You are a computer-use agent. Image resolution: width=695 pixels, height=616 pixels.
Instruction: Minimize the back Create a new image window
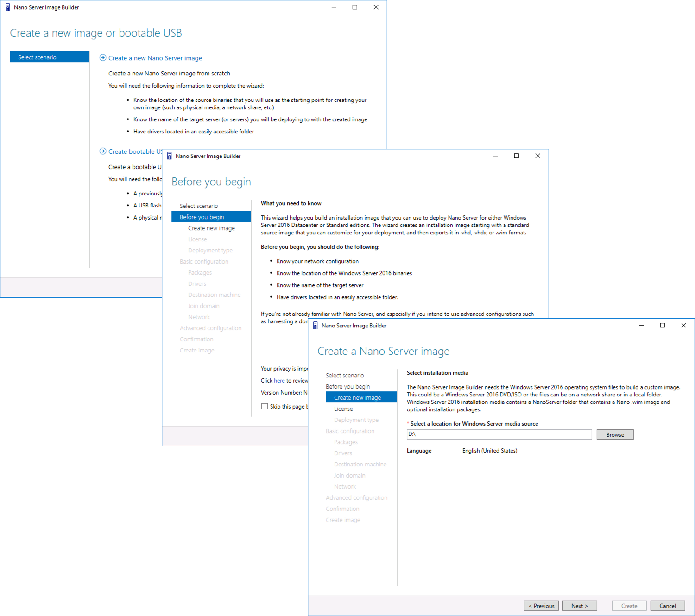point(334,7)
